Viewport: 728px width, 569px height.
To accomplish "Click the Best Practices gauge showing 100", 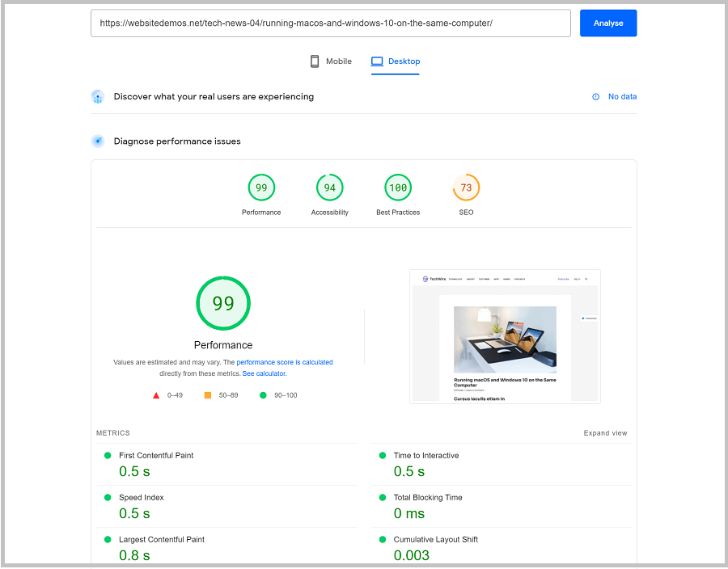I will pos(398,187).
